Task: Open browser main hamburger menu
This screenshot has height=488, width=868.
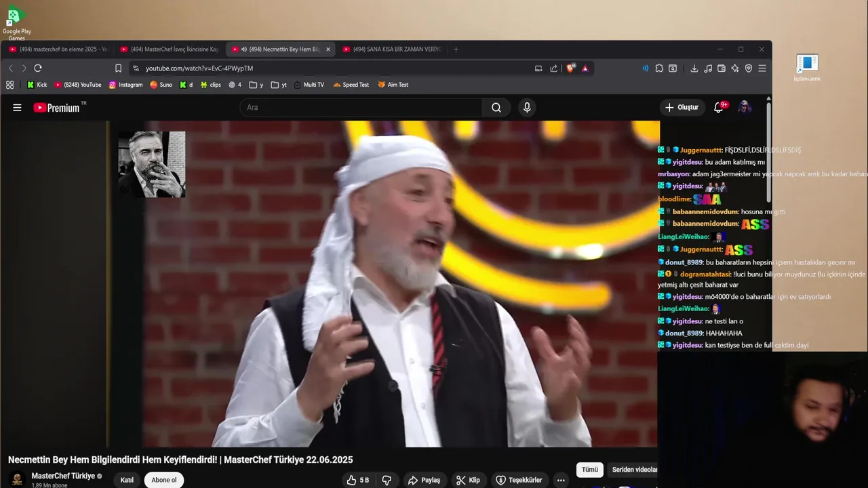Action: point(762,68)
